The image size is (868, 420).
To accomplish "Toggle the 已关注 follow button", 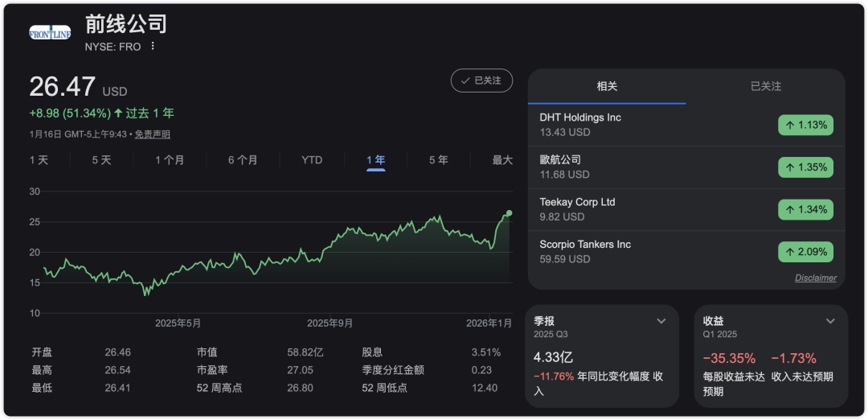I will point(481,80).
